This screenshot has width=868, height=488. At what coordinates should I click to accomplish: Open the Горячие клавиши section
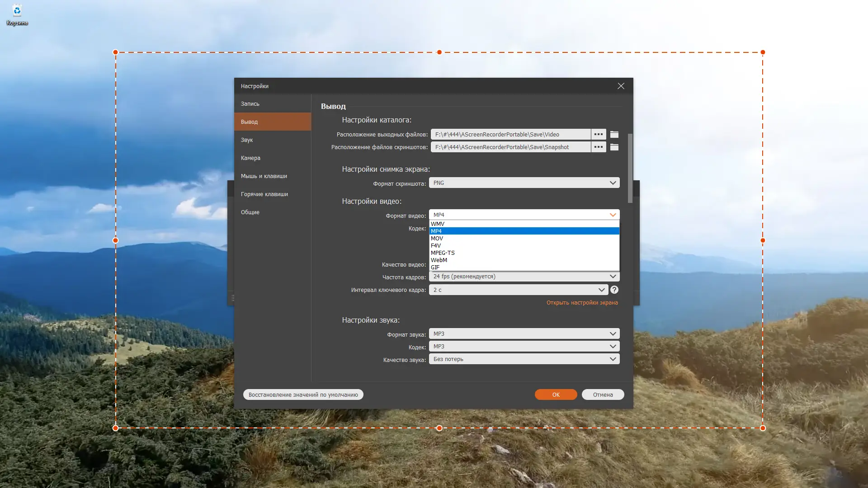(x=264, y=194)
